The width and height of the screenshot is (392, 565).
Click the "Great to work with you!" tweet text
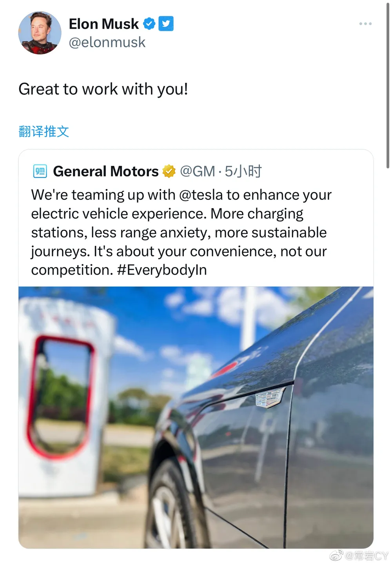103,89
